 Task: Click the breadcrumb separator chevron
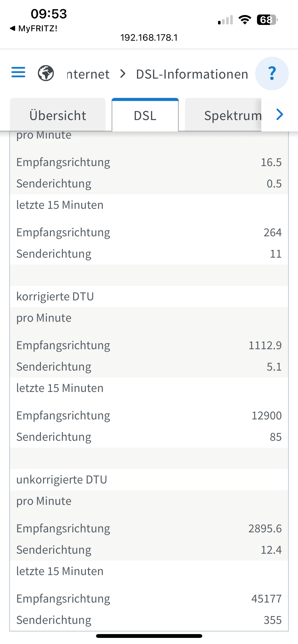[123, 74]
